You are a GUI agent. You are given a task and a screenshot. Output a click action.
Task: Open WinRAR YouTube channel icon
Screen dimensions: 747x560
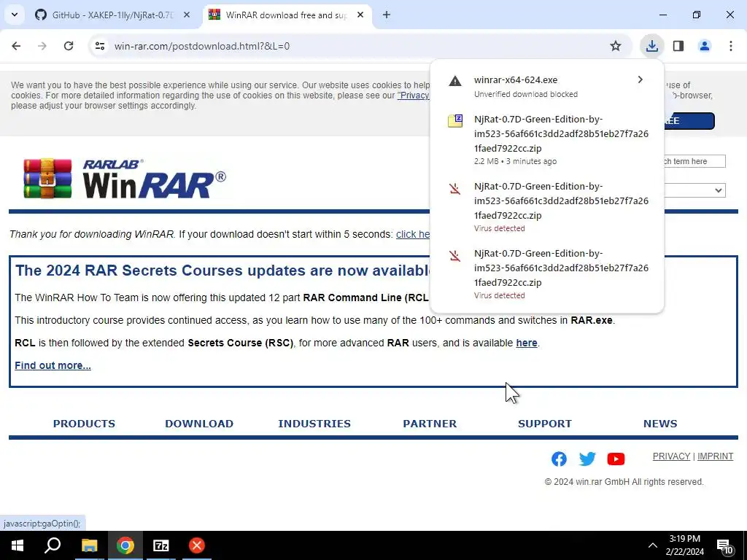[x=616, y=459]
